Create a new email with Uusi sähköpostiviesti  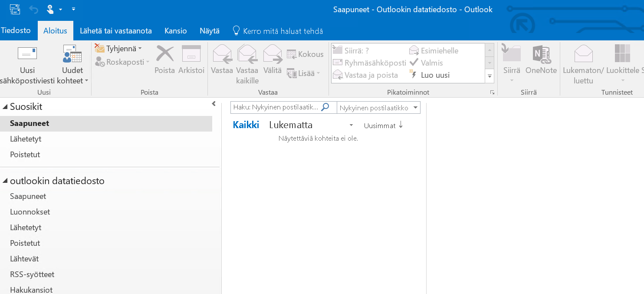[x=27, y=65]
